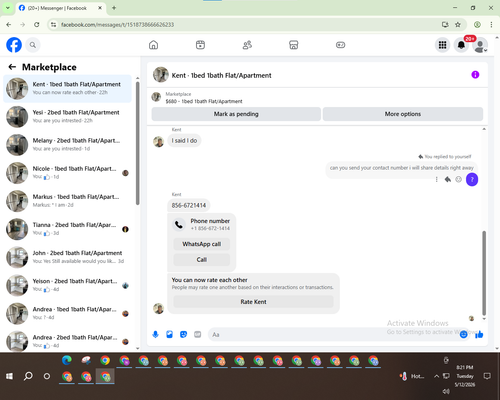The image size is (500, 400).
Task: Open Yeison 2bed 1bath conversation
Action: tap(68, 285)
